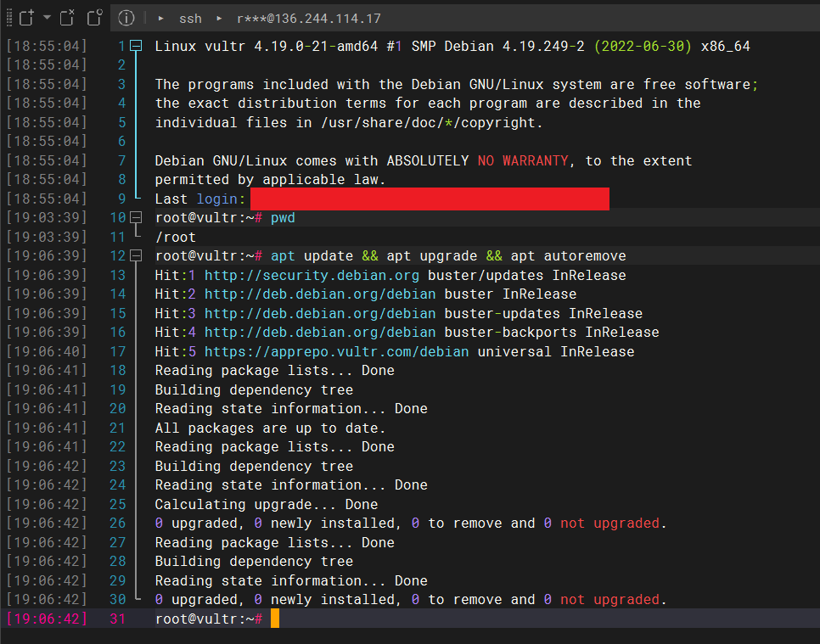Image resolution: width=820 pixels, height=644 pixels.
Task: Collapse the login banner block at line 1
Action: [x=136, y=46]
